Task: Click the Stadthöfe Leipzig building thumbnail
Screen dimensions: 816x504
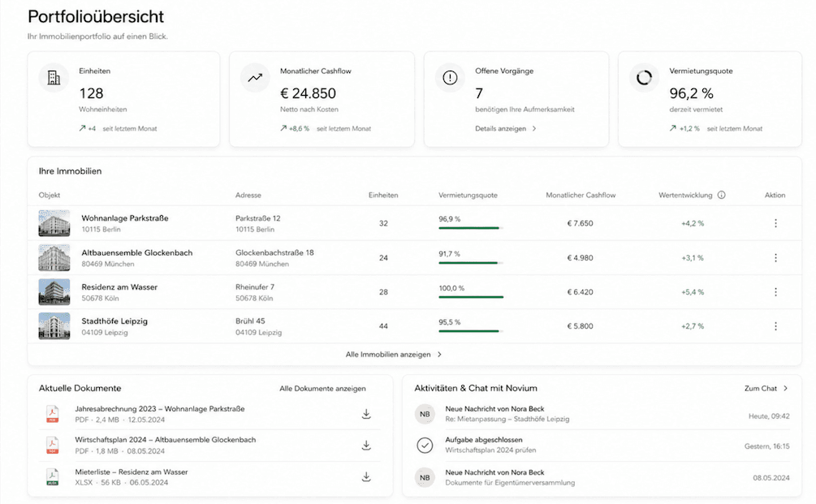Action: [54, 326]
